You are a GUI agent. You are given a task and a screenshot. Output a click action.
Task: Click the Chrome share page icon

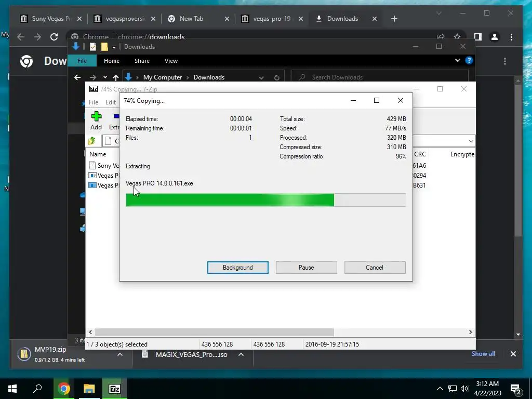(x=441, y=37)
